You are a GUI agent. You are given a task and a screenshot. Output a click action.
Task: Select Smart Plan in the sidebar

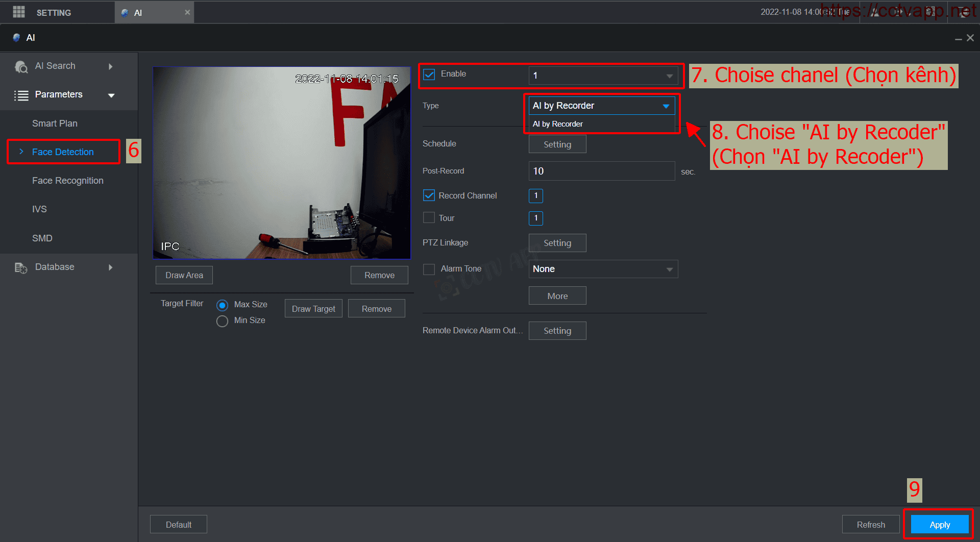(x=55, y=124)
